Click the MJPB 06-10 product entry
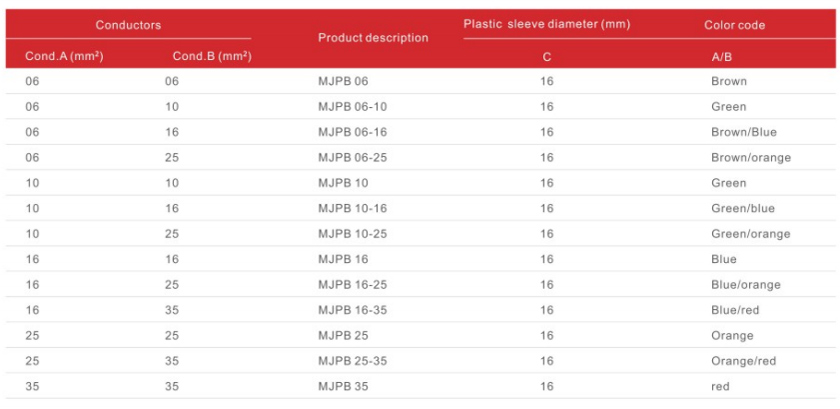 (x=352, y=107)
